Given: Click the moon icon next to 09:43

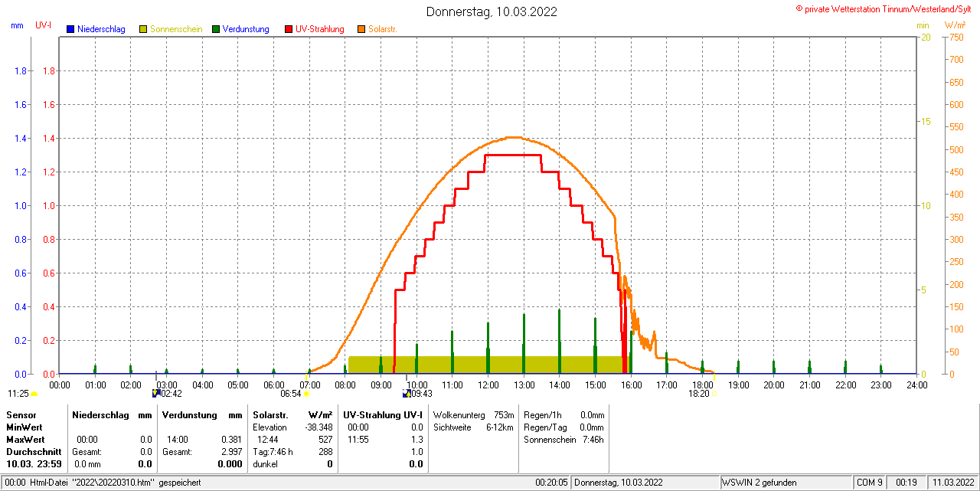Looking at the screenshot, I should point(407,394).
